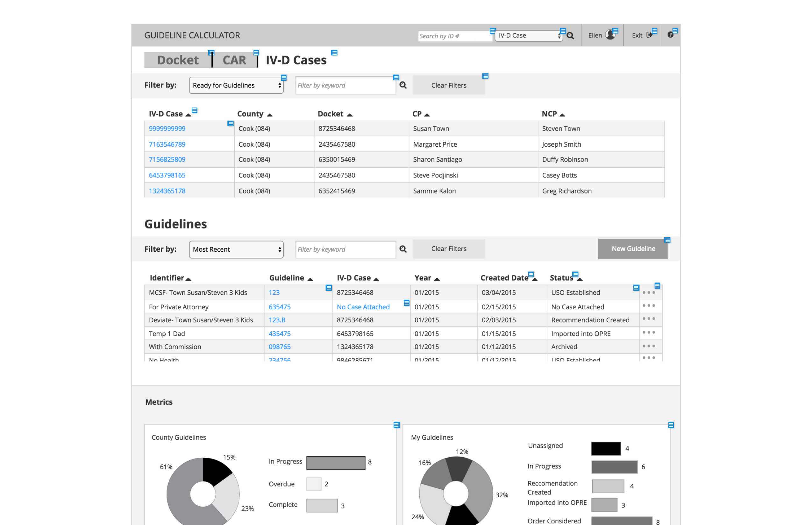Sort the cases table by County arrow
The height and width of the screenshot is (525, 812).
[269, 115]
